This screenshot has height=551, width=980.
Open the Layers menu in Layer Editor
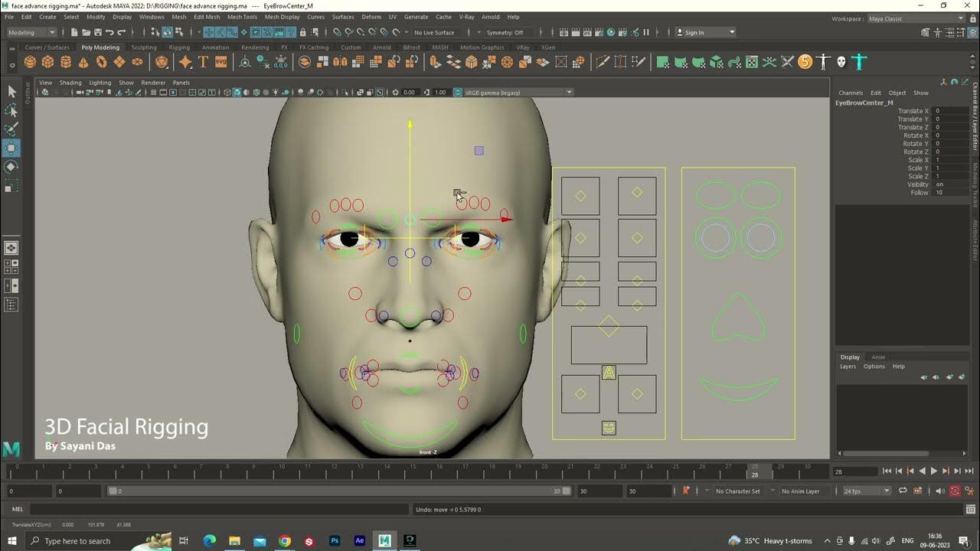coord(848,367)
